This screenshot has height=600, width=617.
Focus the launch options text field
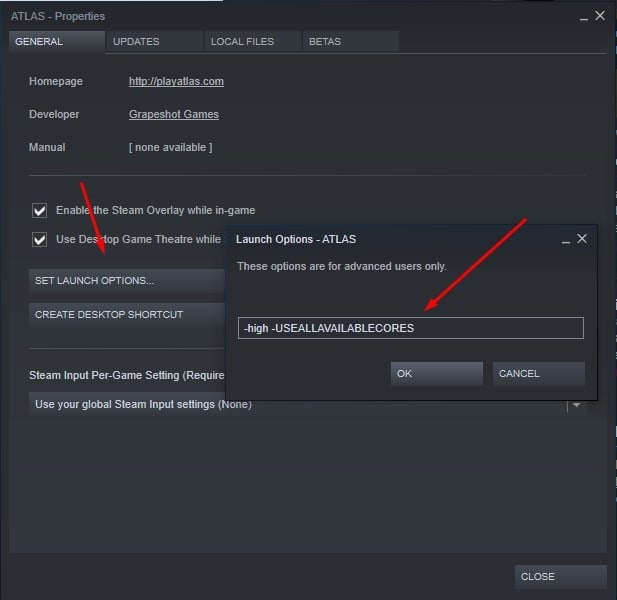click(410, 328)
